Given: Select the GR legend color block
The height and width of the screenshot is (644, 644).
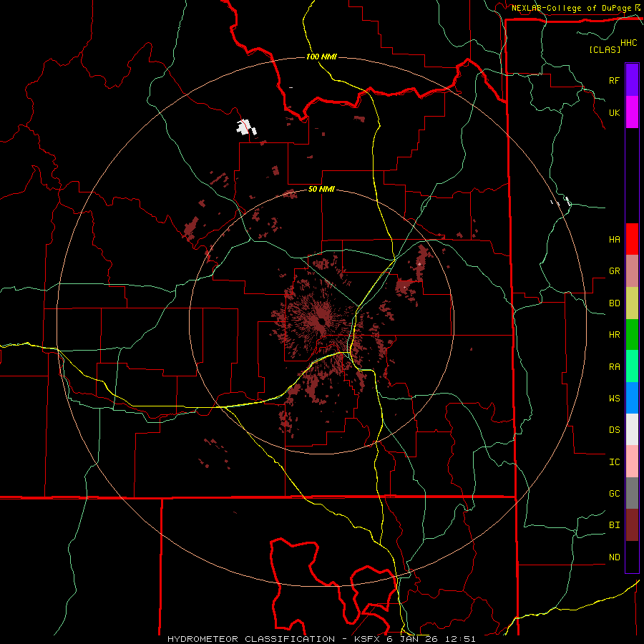Looking at the screenshot, I should pyautogui.click(x=632, y=270).
